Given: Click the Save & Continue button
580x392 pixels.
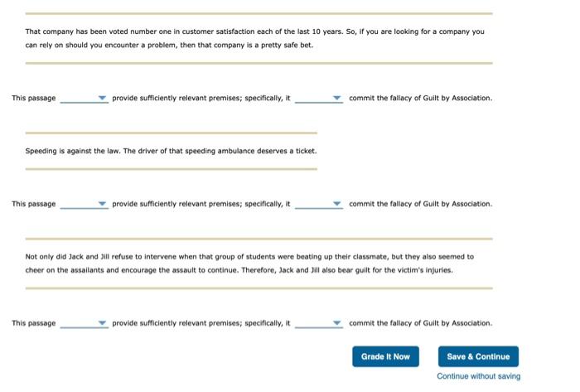Looking at the screenshot, I should point(478,356).
